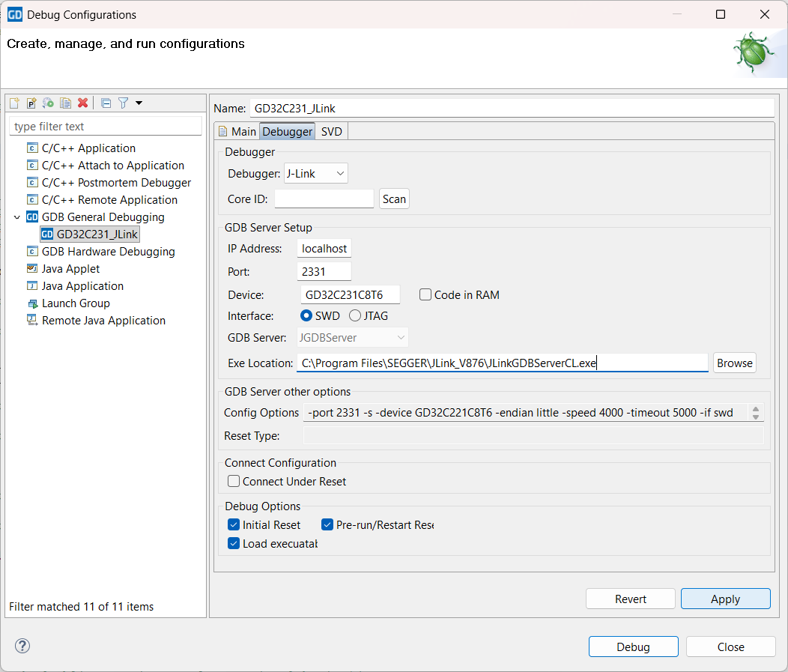The width and height of the screenshot is (788, 672).
Task: Click the Scan button beside Core ID
Action: [394, 199]
